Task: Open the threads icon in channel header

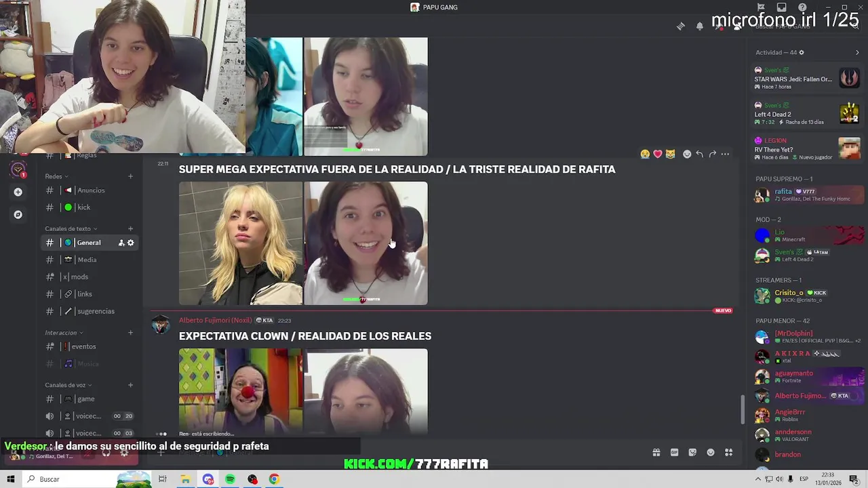Action: click(x=681, y=26)
